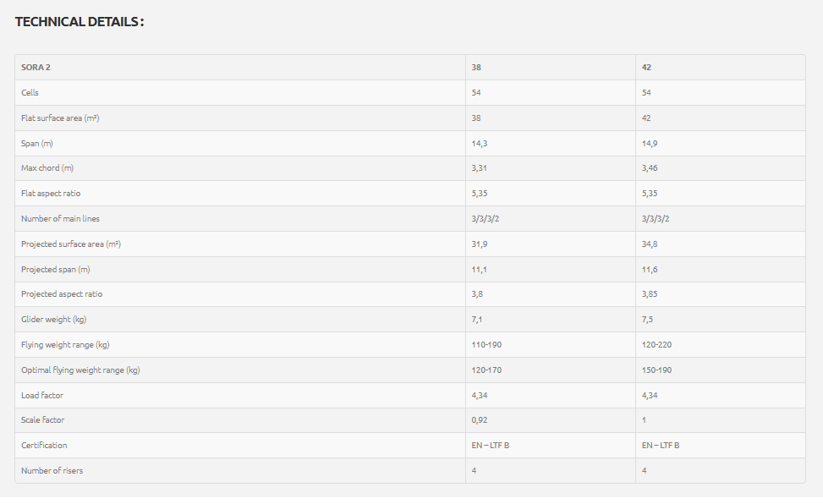Click the Number of risers row label
823x504 pixels.
coord(52,471)
